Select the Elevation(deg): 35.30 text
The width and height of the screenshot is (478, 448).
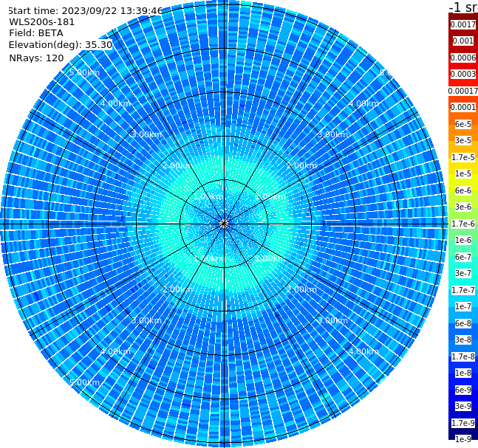(x=61, y=45)
